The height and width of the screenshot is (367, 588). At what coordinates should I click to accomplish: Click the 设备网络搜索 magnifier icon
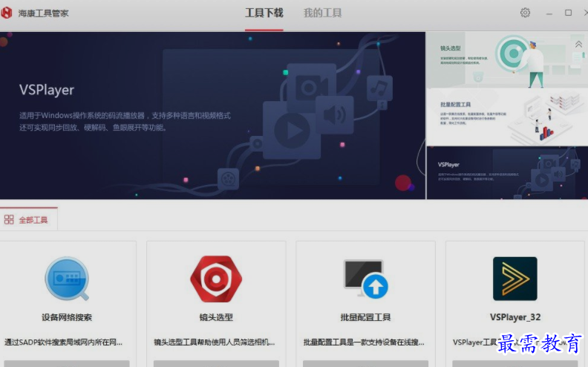coord(67,279)
